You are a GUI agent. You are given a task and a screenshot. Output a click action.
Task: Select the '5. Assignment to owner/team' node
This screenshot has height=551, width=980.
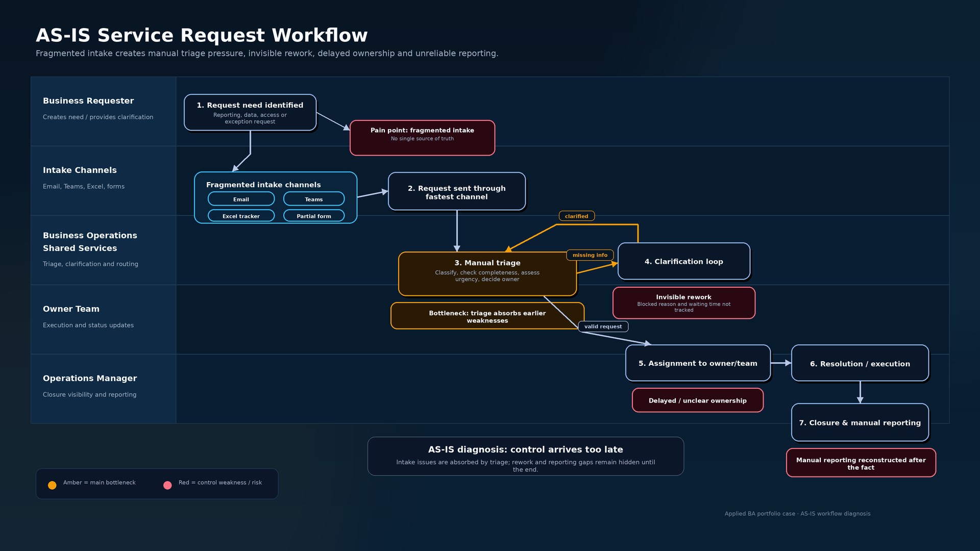tap(698, 363)
